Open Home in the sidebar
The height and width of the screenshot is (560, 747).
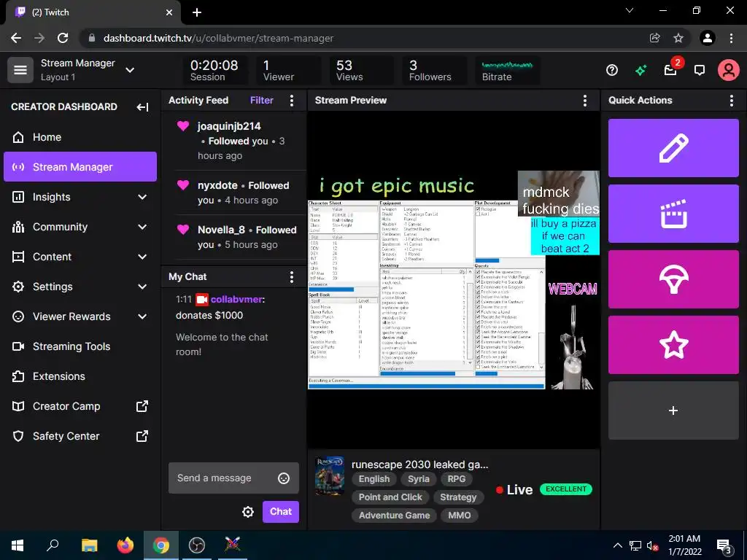[x=80, y=137]
